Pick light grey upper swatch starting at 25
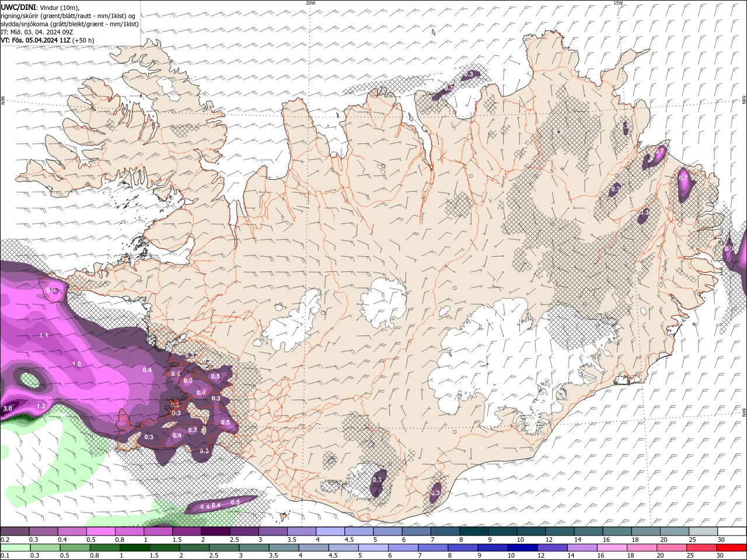This screenshot has height=560, width=747. 703,531
